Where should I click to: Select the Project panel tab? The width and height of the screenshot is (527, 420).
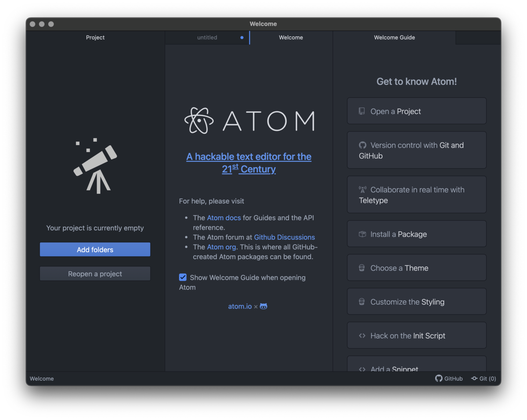pyautogui.click(x=95, y=37)
